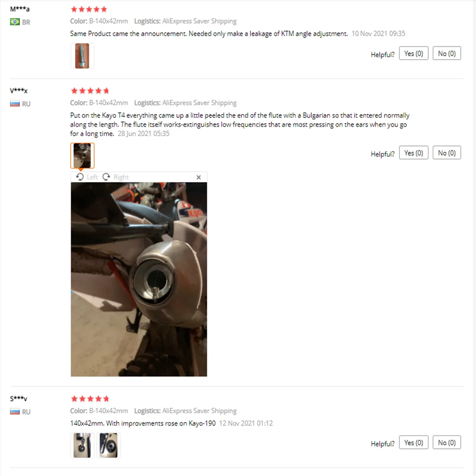The height and width of the screenshot is (476, 476).
Task: Click the five-star rating on M***a's review
Action: click(89, 10)
